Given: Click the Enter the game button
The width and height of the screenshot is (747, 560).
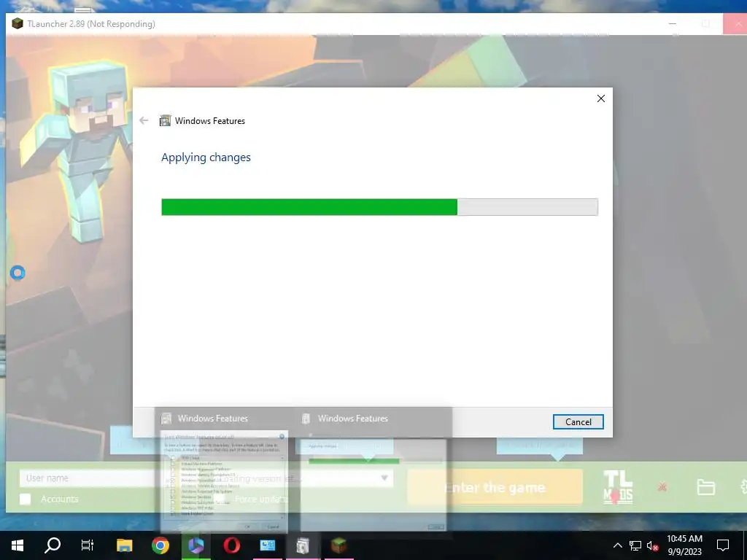Looking at the screenshot, I should pos(495,487).
